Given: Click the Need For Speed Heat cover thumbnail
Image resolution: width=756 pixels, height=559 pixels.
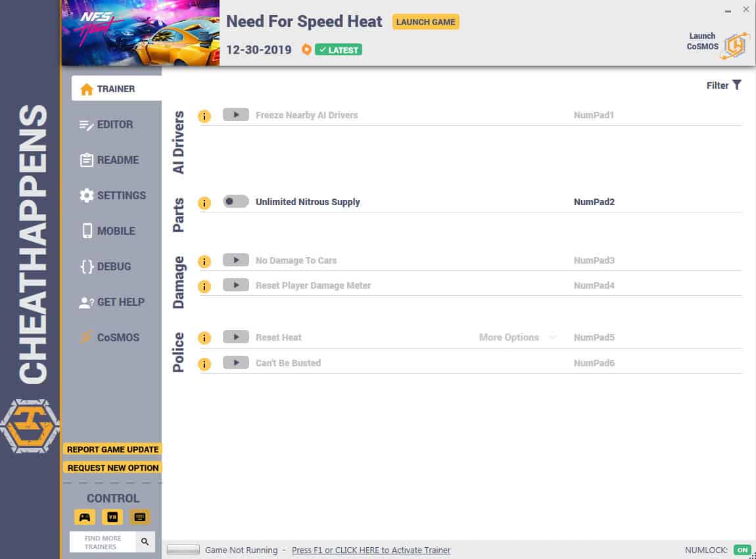Looking at the screenshot, I should click(140, 33).
